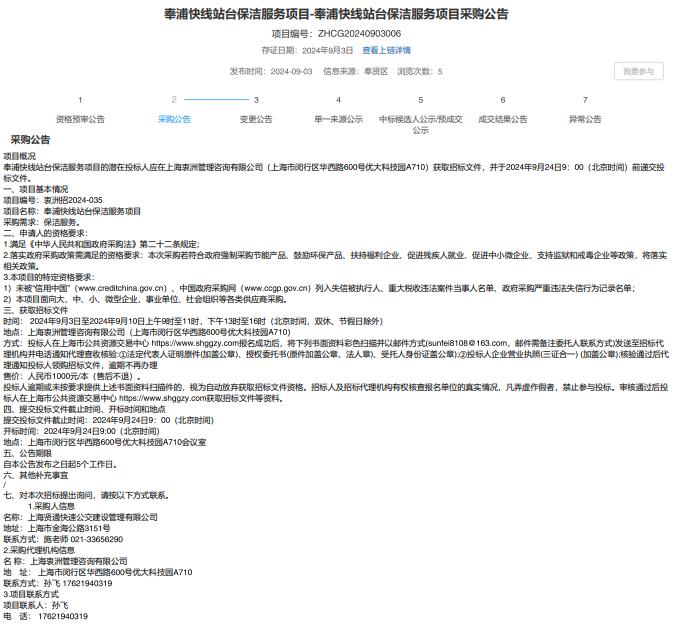Click step number 3 in progress bar

pyautogui.click(x=256, y=100)
